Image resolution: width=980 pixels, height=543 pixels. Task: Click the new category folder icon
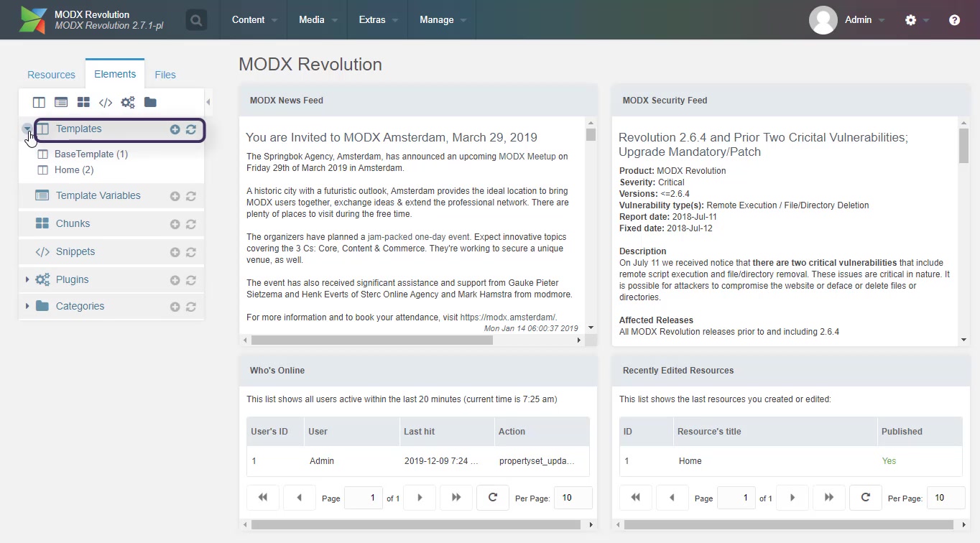[150, 103]
